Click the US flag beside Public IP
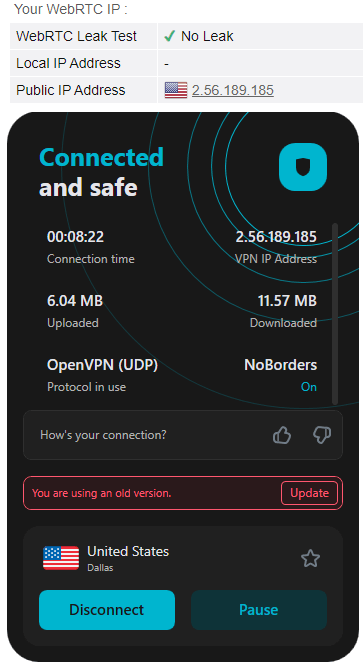 (176, 90)
